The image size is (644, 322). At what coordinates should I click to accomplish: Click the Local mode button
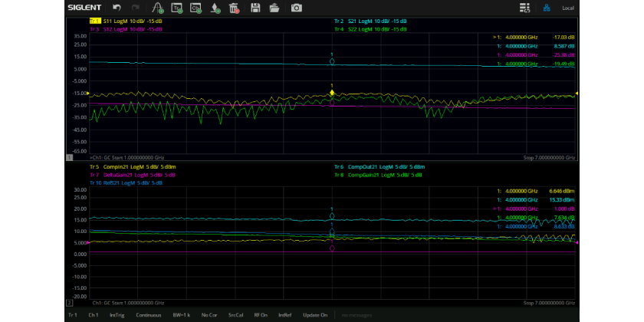click(x=568, y=8)
